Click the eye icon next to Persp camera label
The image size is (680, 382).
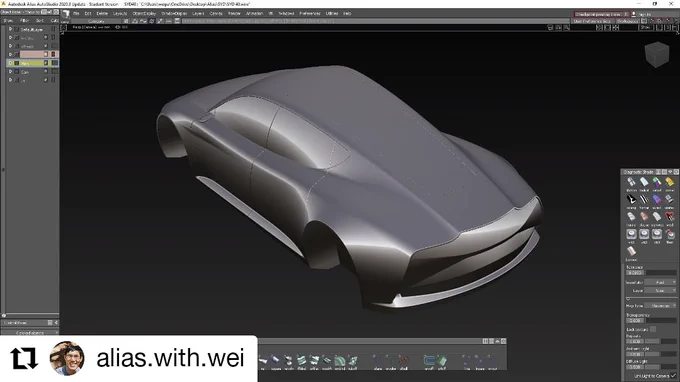click(118, 27)
